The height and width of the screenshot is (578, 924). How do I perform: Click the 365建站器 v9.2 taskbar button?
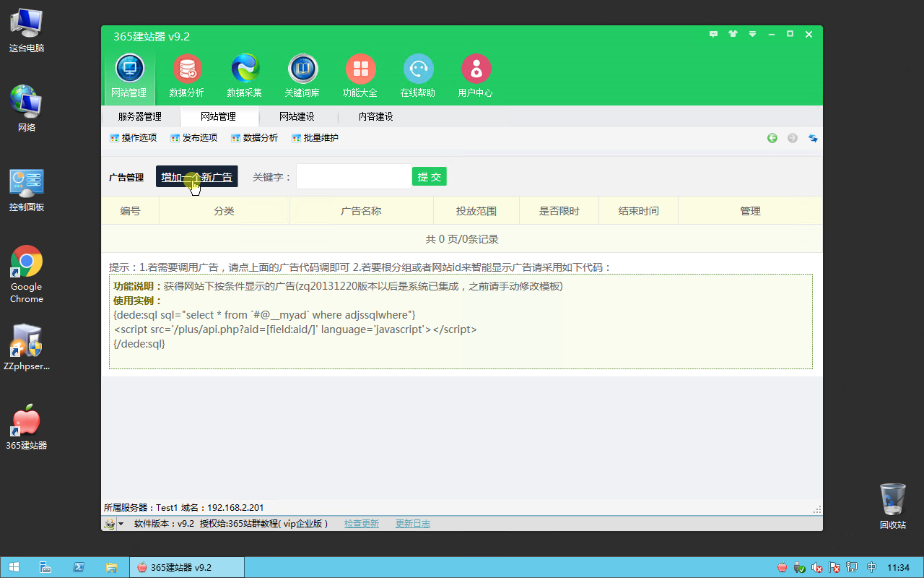click(187, 567)
